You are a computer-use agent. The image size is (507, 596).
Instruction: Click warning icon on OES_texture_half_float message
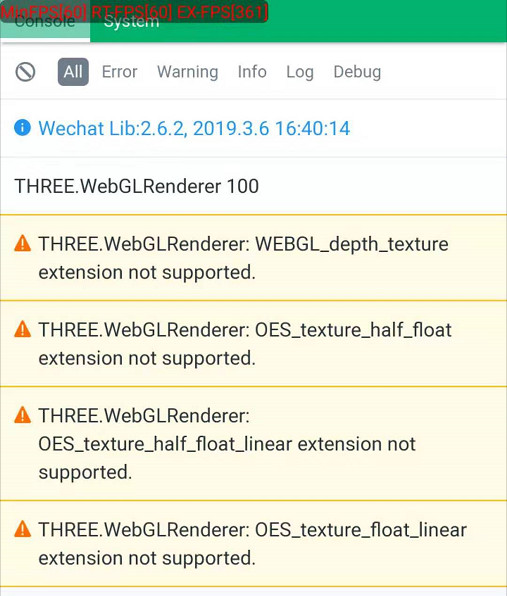point(22,329)
